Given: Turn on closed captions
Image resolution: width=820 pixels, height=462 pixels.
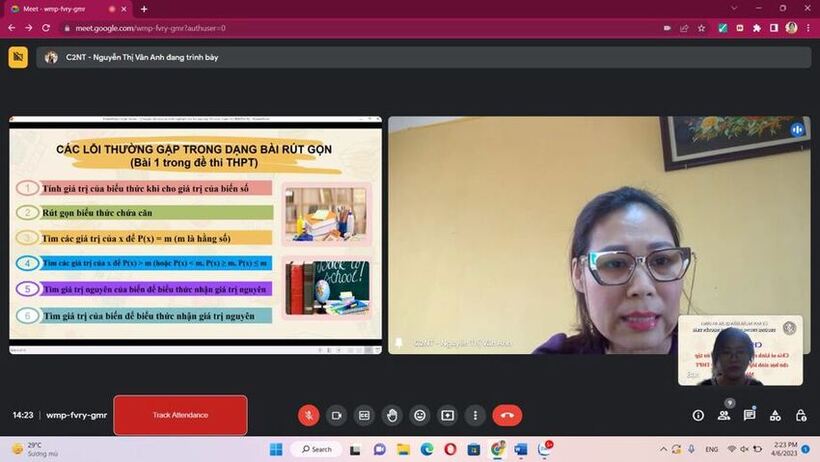Looking at the screenshot, I should [364, 415].
